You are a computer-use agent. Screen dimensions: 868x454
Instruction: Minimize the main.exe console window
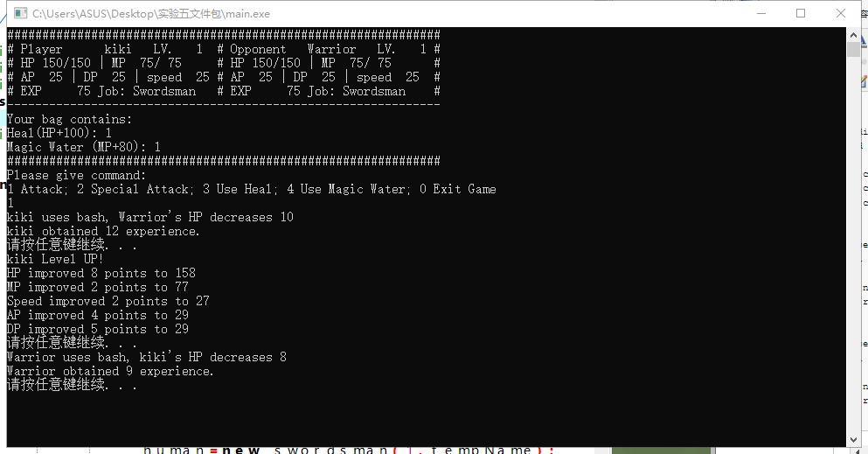point(761,13)
